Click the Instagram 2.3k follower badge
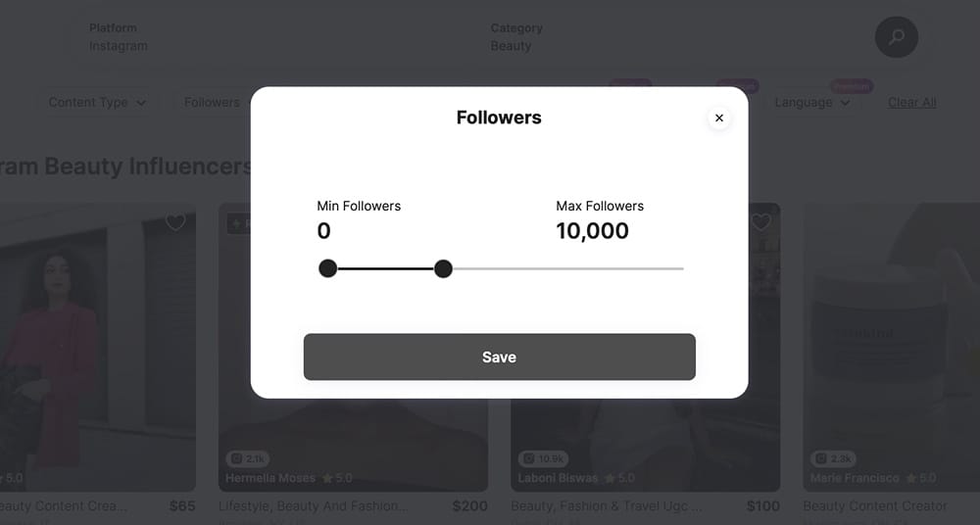 (x=833, y=458)
